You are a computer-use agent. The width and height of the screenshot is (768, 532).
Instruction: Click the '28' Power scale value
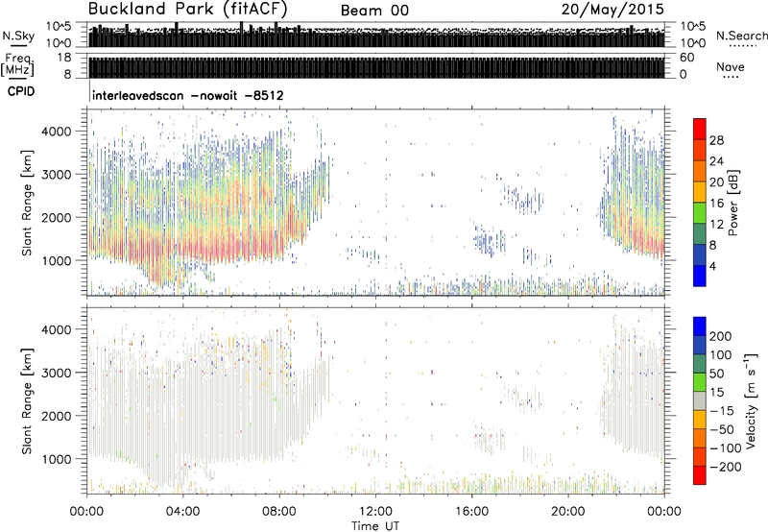716,140
